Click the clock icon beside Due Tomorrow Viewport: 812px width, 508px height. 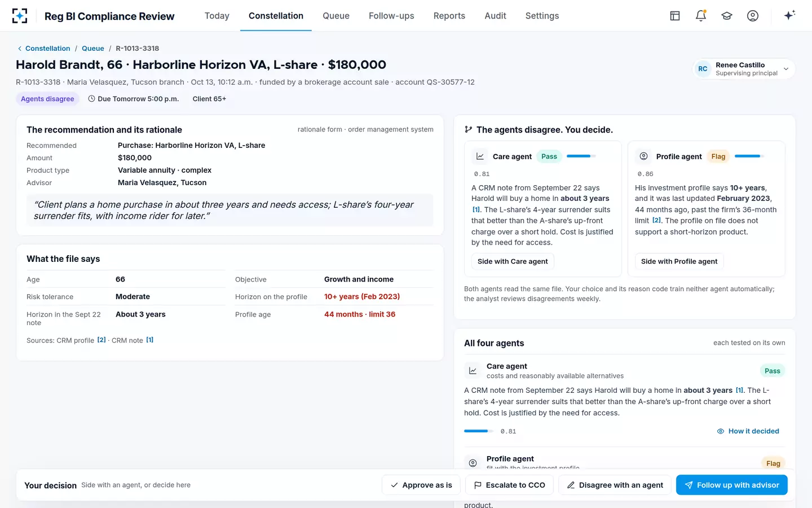tap(91, 99)
